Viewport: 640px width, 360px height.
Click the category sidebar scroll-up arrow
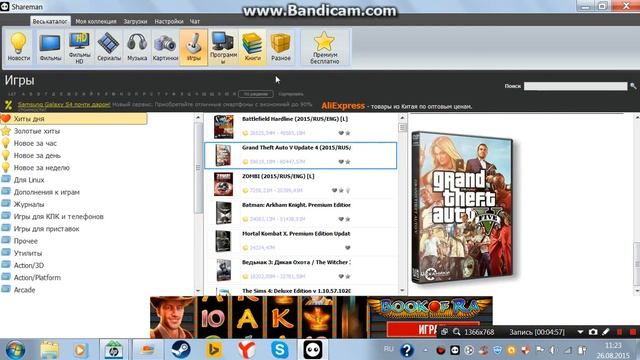click(x=198, y=118)
